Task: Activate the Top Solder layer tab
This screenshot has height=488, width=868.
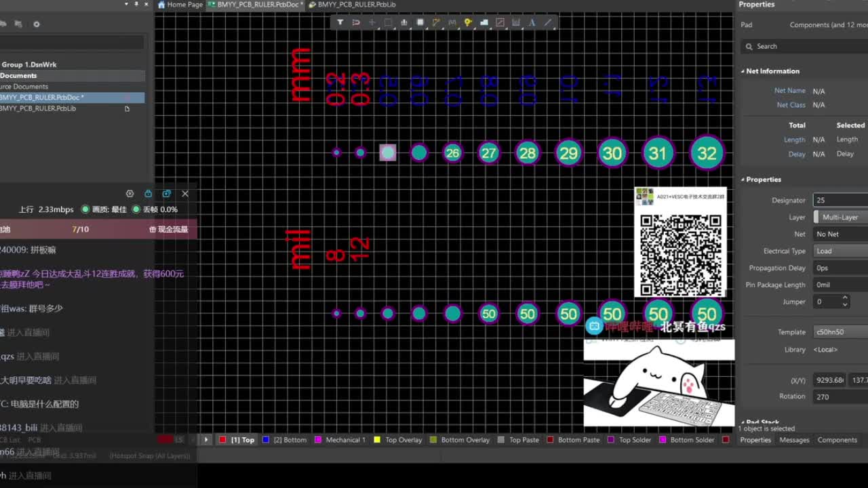Action: (x=629, y=440)
